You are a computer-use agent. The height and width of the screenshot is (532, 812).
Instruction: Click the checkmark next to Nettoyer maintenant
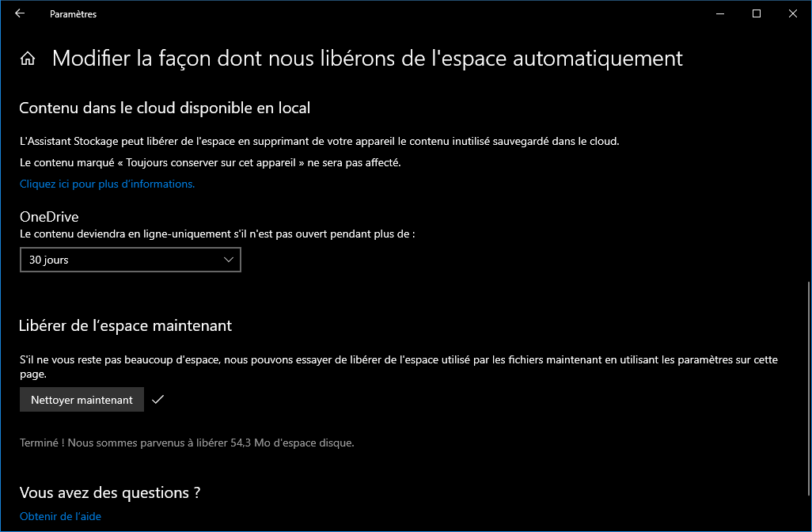(x=158, y=399)
